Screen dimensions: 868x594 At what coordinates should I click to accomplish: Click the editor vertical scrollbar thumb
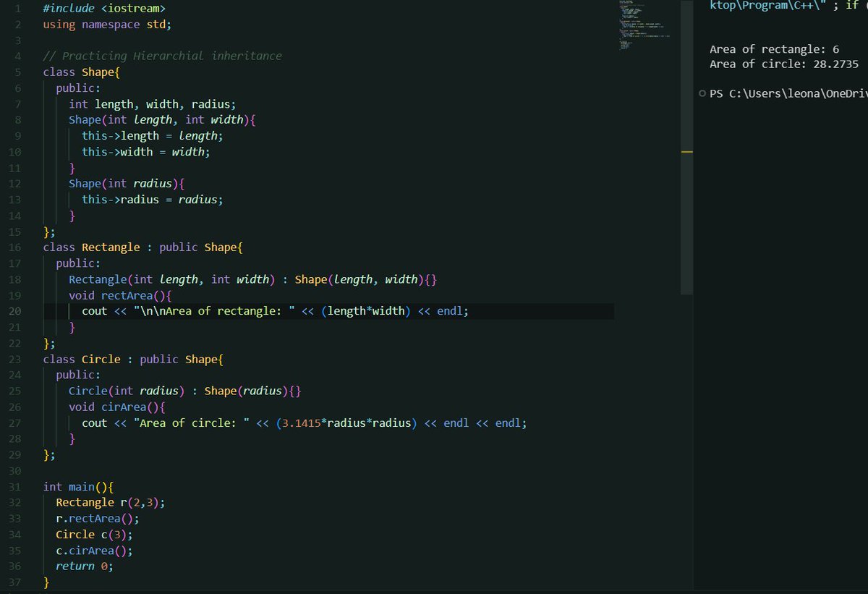686,147
